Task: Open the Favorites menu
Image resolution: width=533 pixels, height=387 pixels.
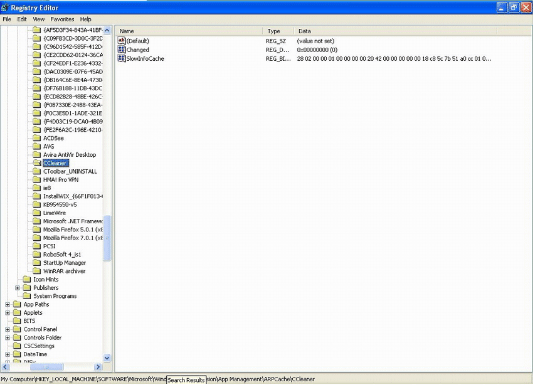Action: tap(62, 19)
